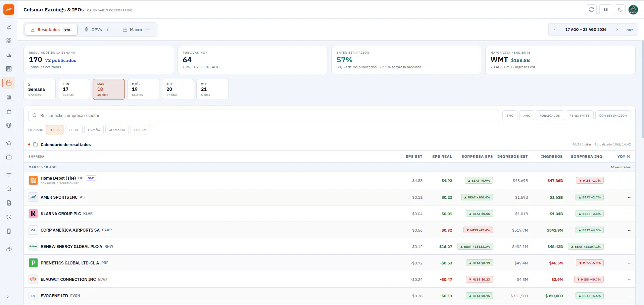Open the calculator sidebar icon
644x305 pixels.
tap(9, 231)
